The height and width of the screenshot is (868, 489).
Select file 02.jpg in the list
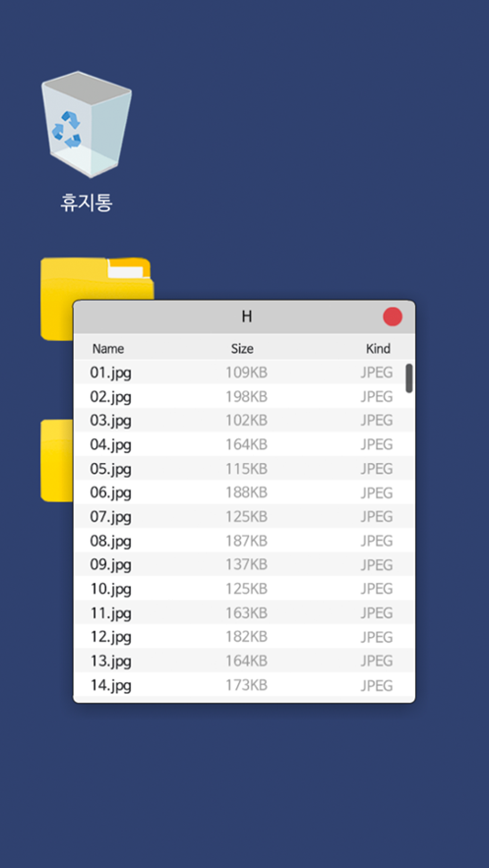(244, 396)
